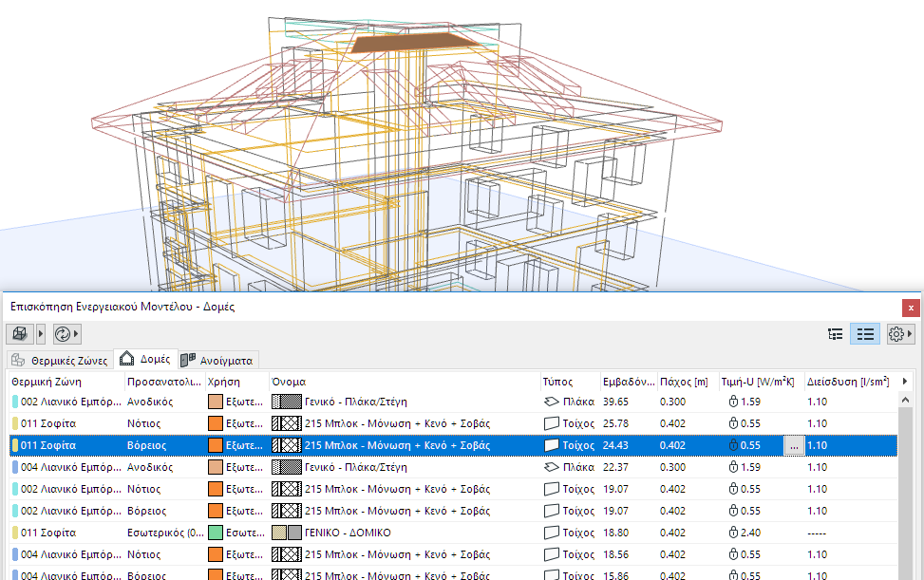Viewport: 924px width, 580px height.
Task: Expand more columns using the header arrow at right
Action: (905, 382)
